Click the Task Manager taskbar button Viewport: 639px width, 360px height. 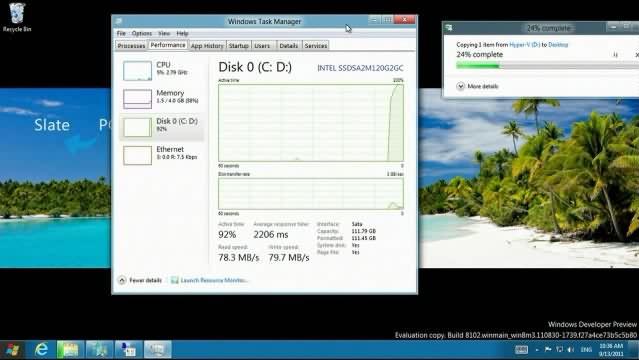157,350
